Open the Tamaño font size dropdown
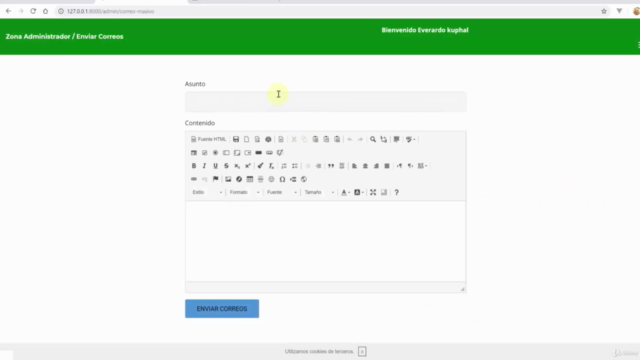 (319, 192)
